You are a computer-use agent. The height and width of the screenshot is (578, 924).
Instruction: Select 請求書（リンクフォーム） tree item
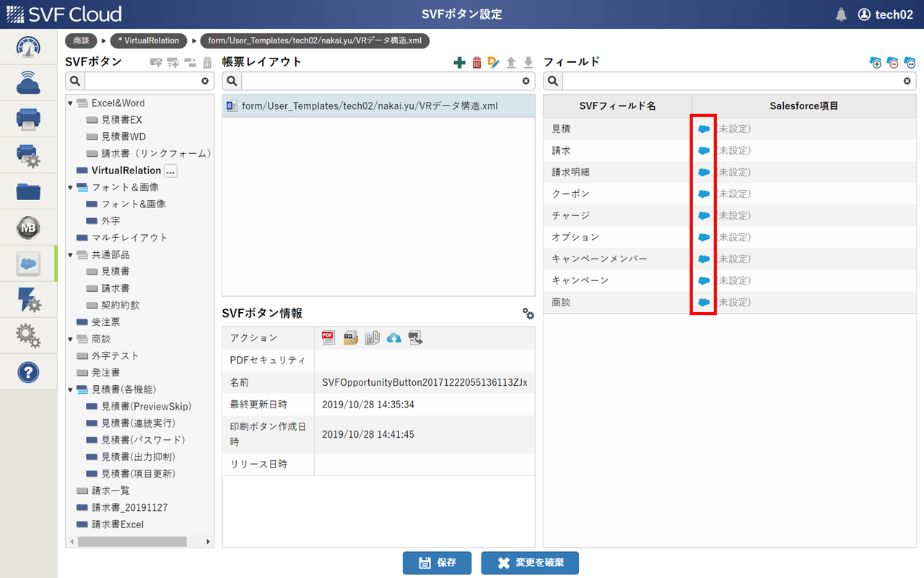[x=156, y=153]
